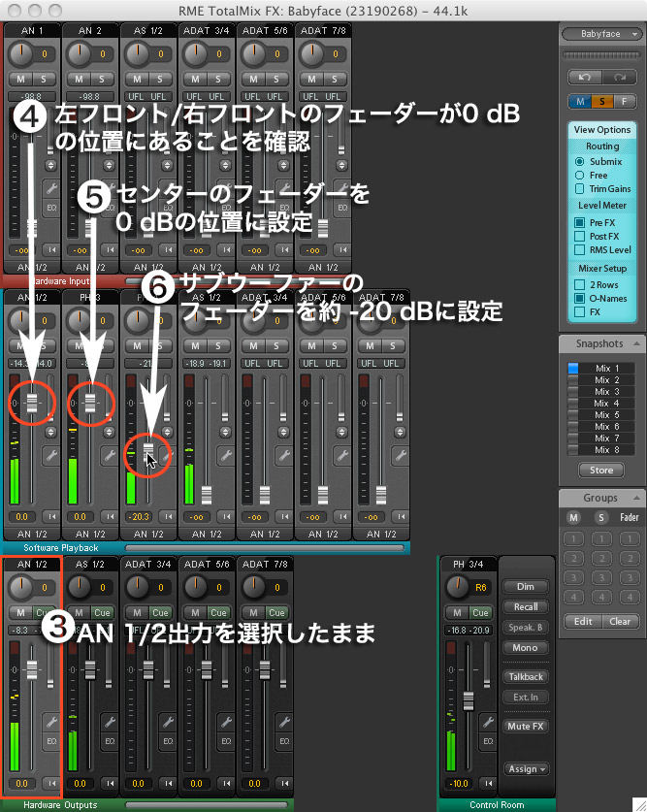Open settings wrench on AN 1/2 hardware output

tap(51, 721)
